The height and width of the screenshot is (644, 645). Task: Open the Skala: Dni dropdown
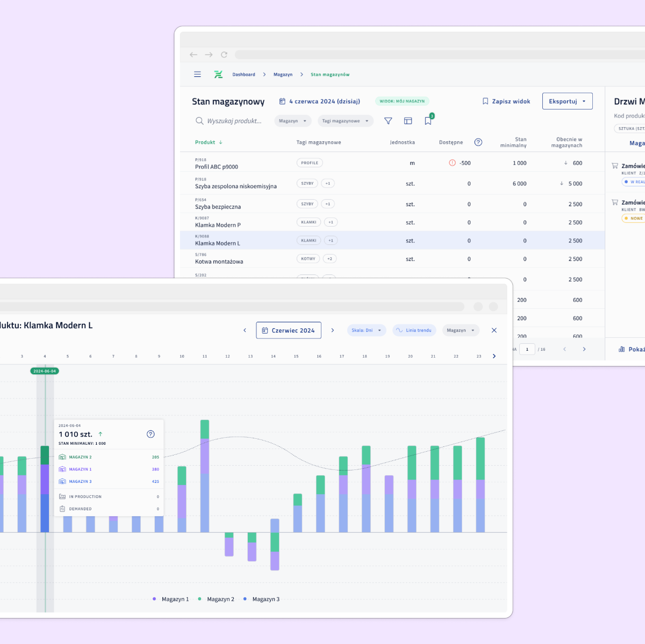pyautogui.click(x=366, y=330)
